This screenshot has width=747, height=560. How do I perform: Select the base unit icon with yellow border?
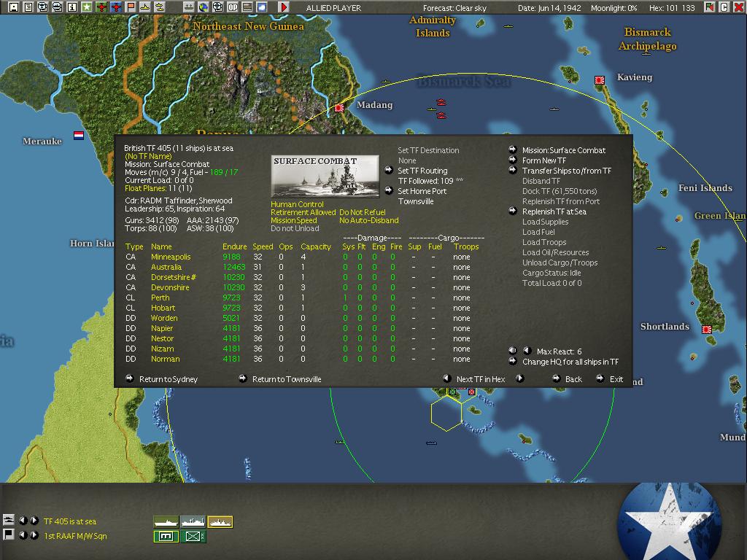click(166, 537)
